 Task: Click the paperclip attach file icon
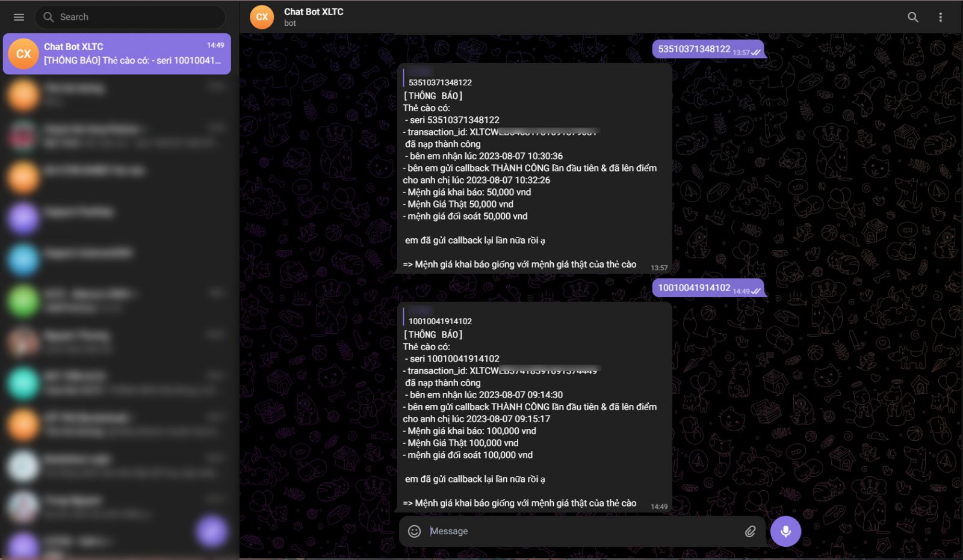coord(751,531)
